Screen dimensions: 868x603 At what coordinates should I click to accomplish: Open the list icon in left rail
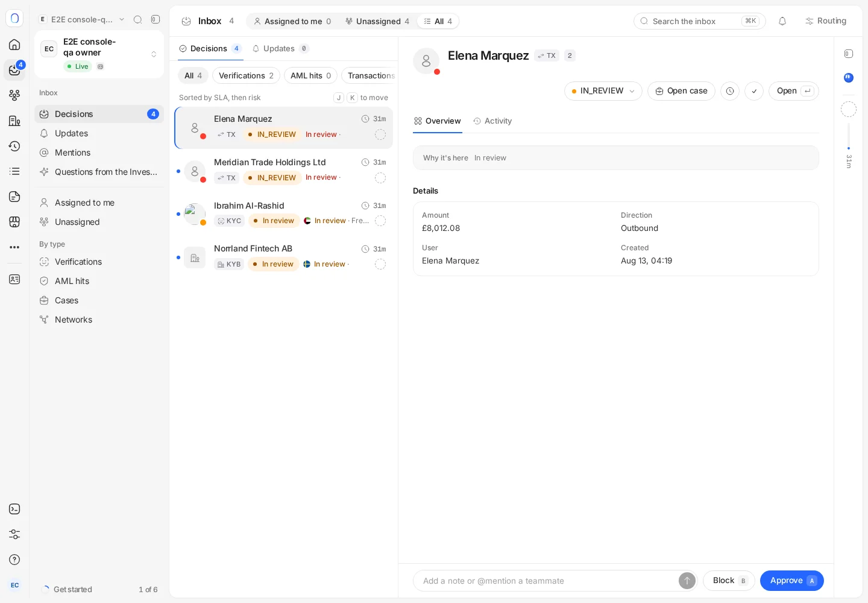click(x=14, y=171)
